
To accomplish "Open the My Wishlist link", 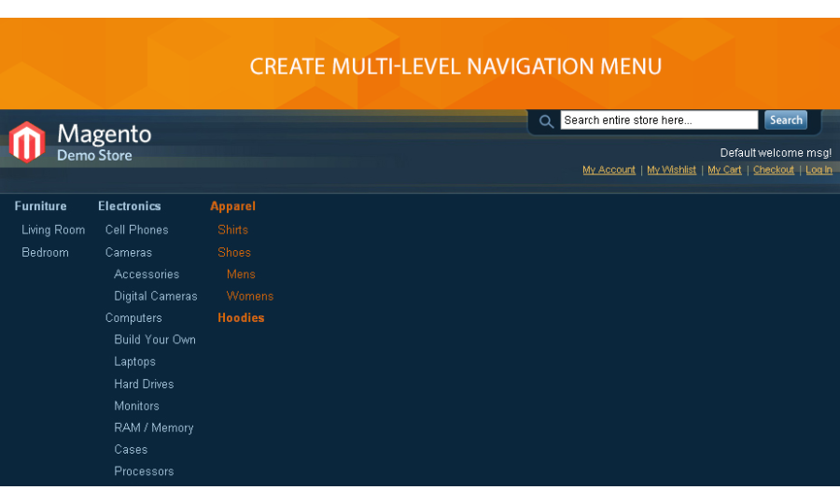I will (671, 170).
